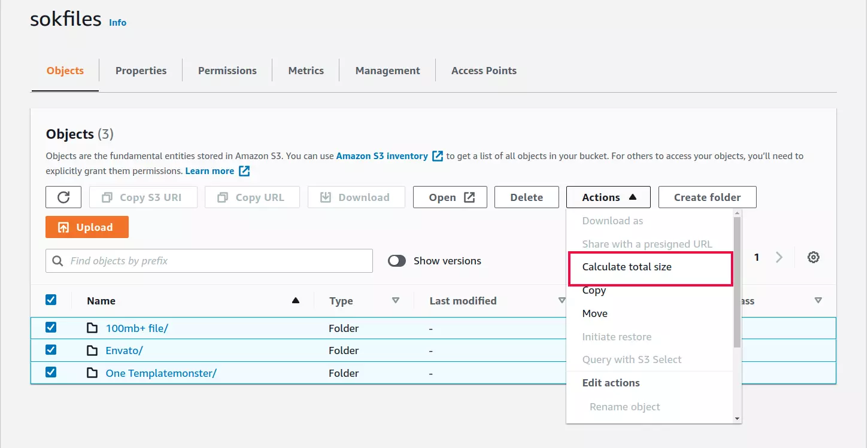The image size is (868, 448).
Task: Click search magnifier icon in prefix field
Action: [x=58, y=261]
